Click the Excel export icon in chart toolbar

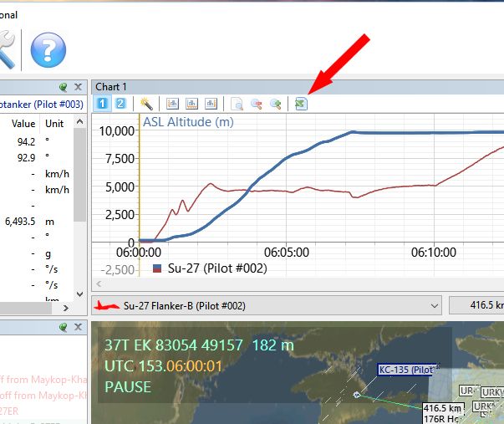coord(301,104)
